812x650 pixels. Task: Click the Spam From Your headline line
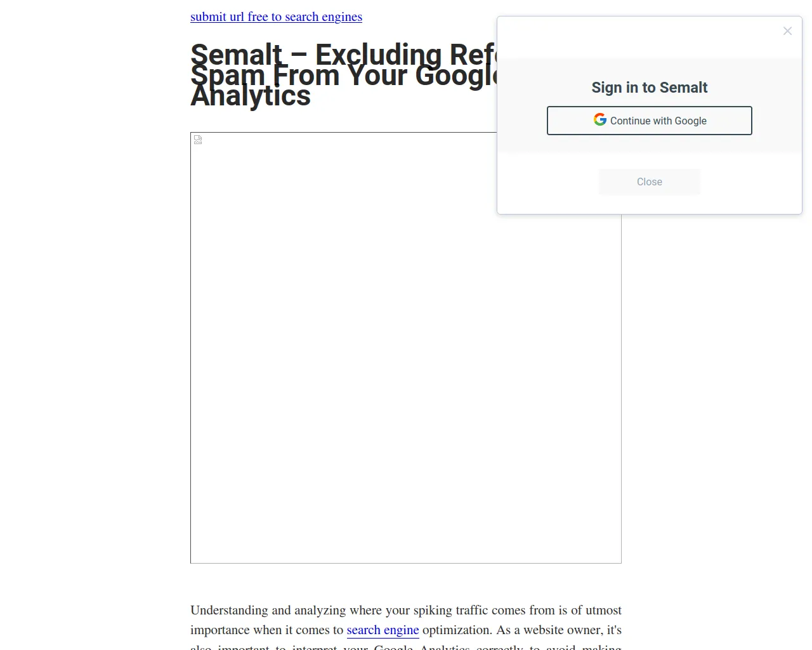click(x=298, y=76)
